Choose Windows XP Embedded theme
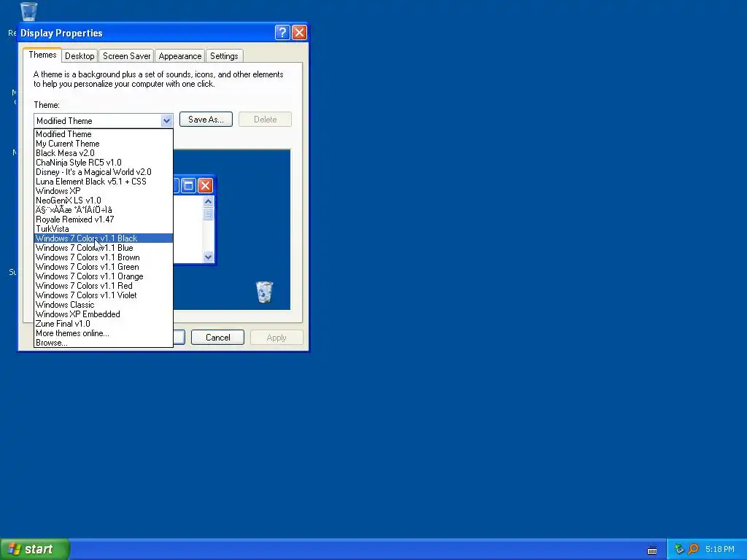Viewport: 747px width, 560px height. [x=104, y=314]
